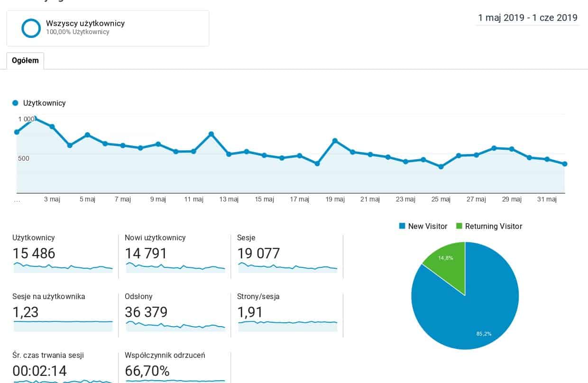Click the blue 85,2% pie chart slice
This screenshot has height=383, width=588.
click(x=474, y=313)
